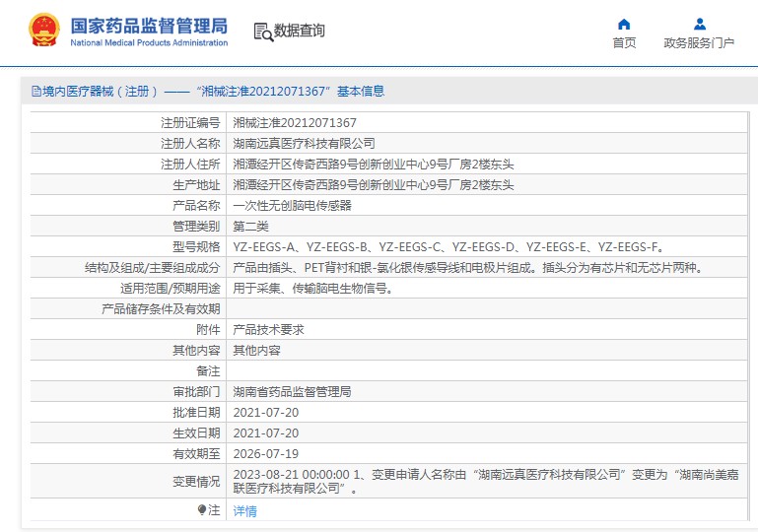Click approval date 2021-07-20 in 批准日期 row
The width and height of the screenshot is (758, 532).
(266, 413)
